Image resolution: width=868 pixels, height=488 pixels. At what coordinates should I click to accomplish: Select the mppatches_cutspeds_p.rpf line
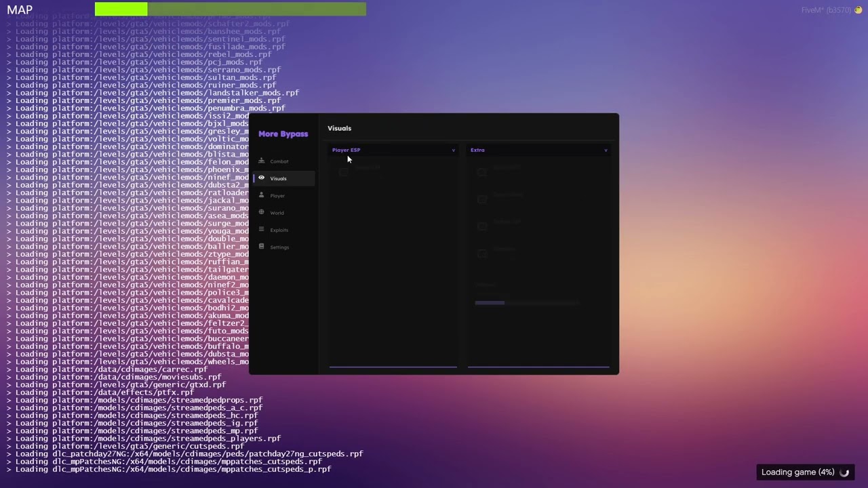[x=169, y=469]
